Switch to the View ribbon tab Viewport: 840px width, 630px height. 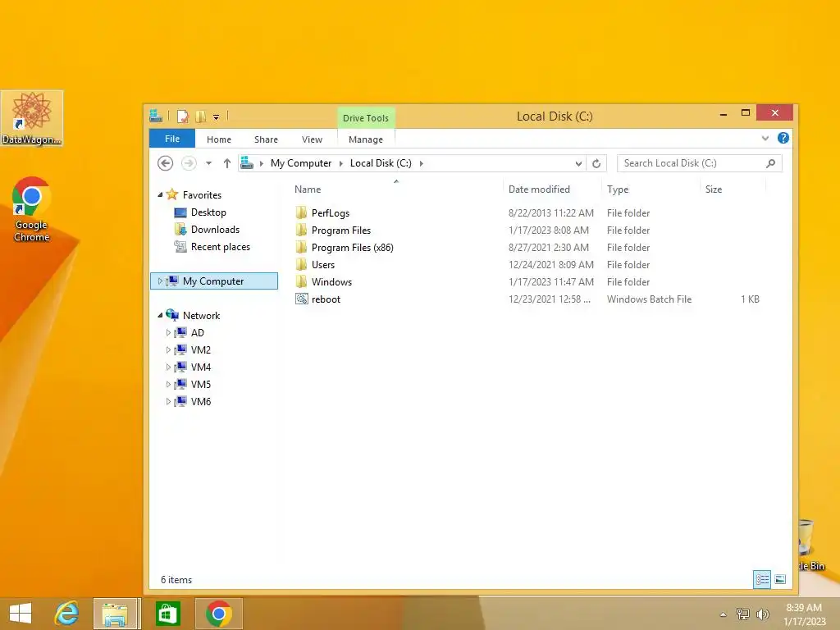(312, 139)
